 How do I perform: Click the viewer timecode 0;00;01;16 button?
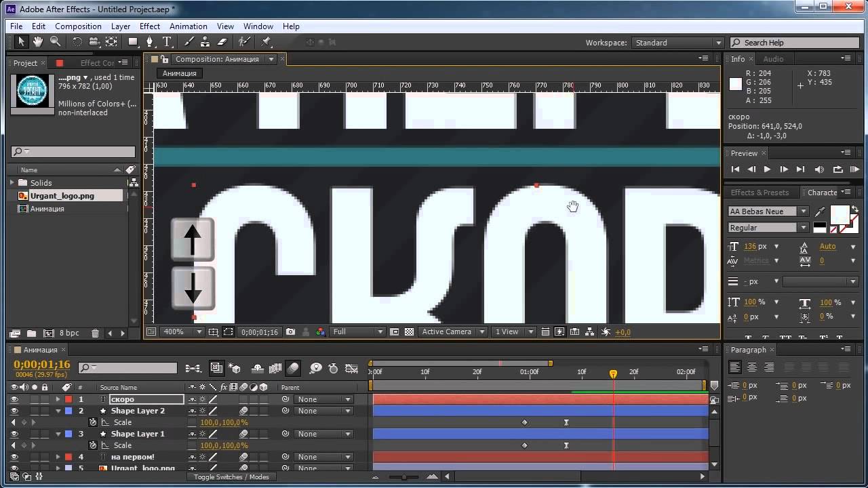(260, 332)
